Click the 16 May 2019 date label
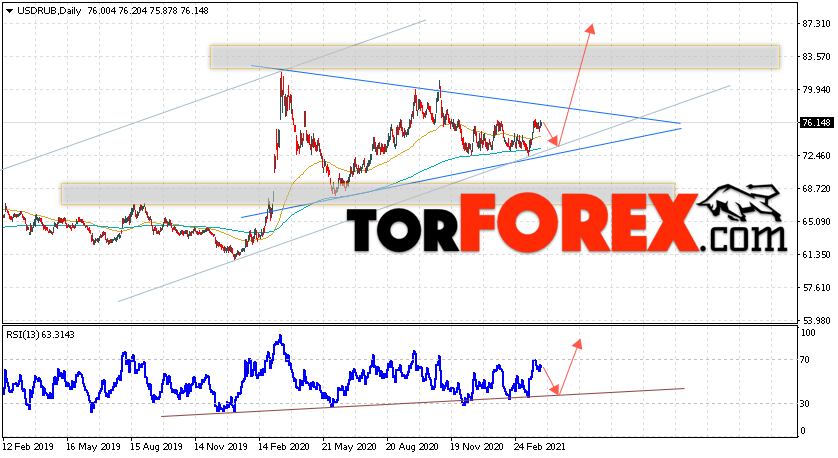 click(94, 446)
